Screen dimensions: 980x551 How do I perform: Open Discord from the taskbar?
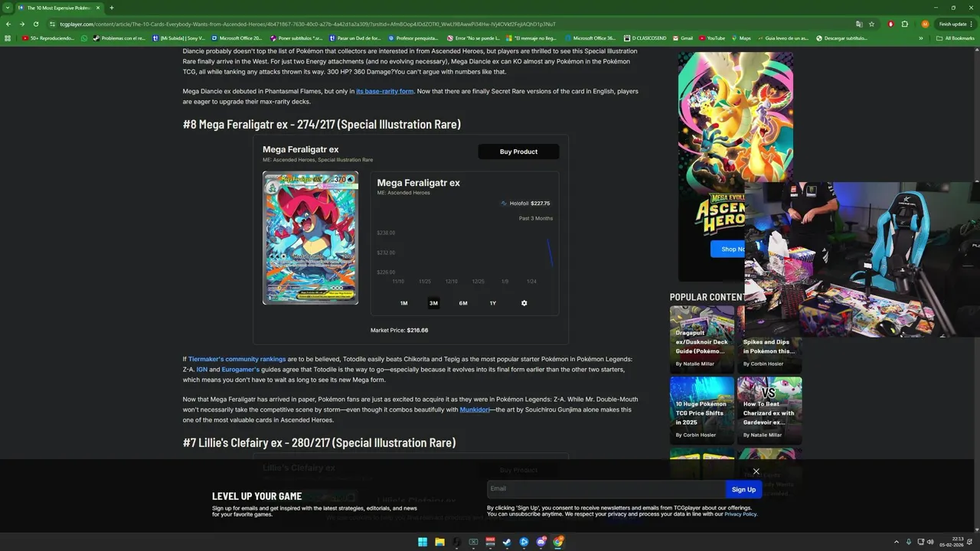tap(541, 542)
